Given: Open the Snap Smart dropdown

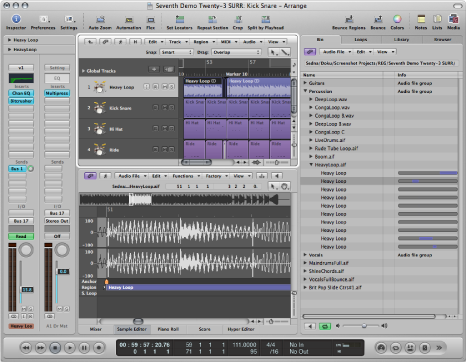Looking at the screenshot, I should point(176,52).
